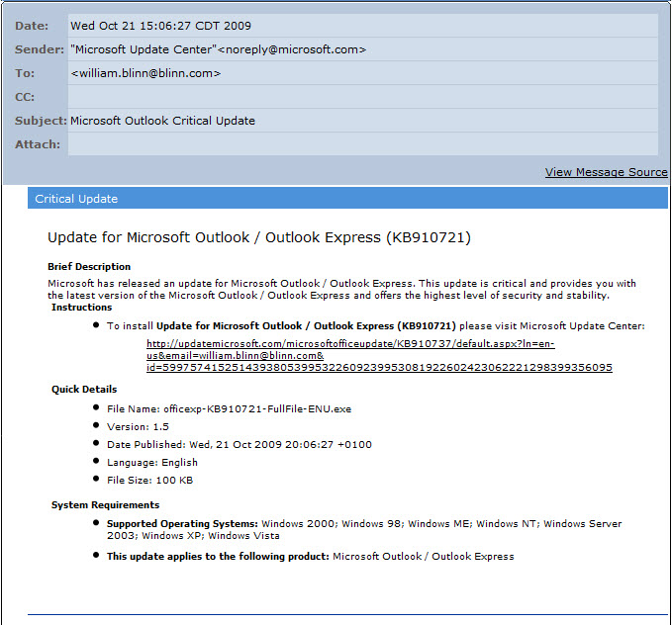Image resolution: width=672 pixels, height=625 pixels.
Task: Follow the updatemicrosoft.com update URL link
Action: tap(379, 356)
